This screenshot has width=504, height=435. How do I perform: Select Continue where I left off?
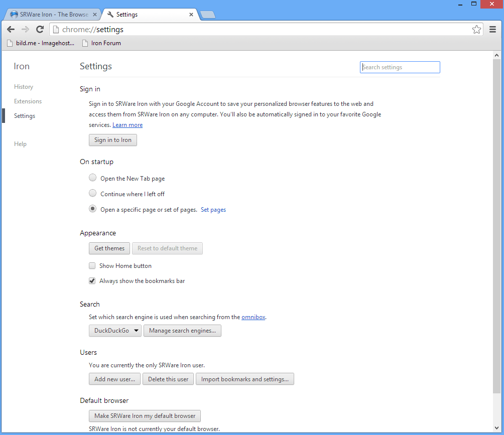coord(92,193)
